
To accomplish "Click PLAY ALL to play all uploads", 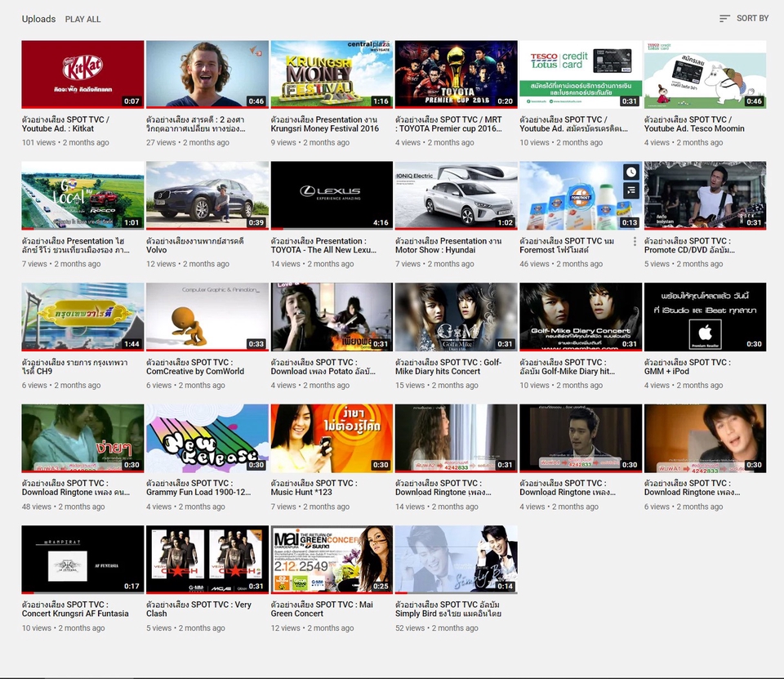I will tap(82, 18).
